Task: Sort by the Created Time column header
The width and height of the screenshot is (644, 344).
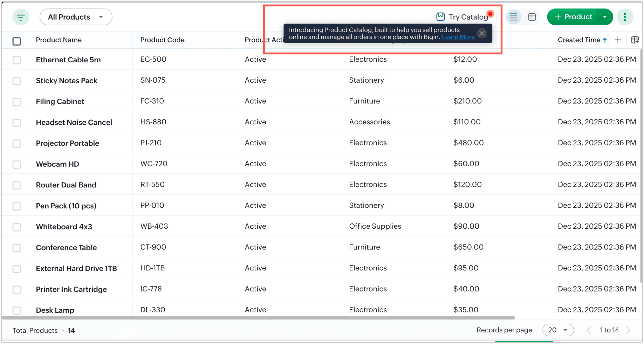Action: click(x=579, y=40)
